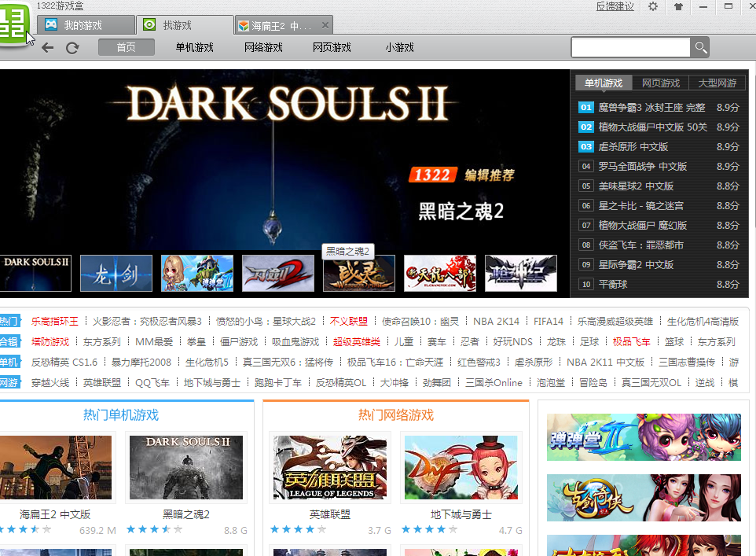The image size is (756, 556).
Task: Click the skin (shirt) icon in the title bar
Action: [678, 6]
